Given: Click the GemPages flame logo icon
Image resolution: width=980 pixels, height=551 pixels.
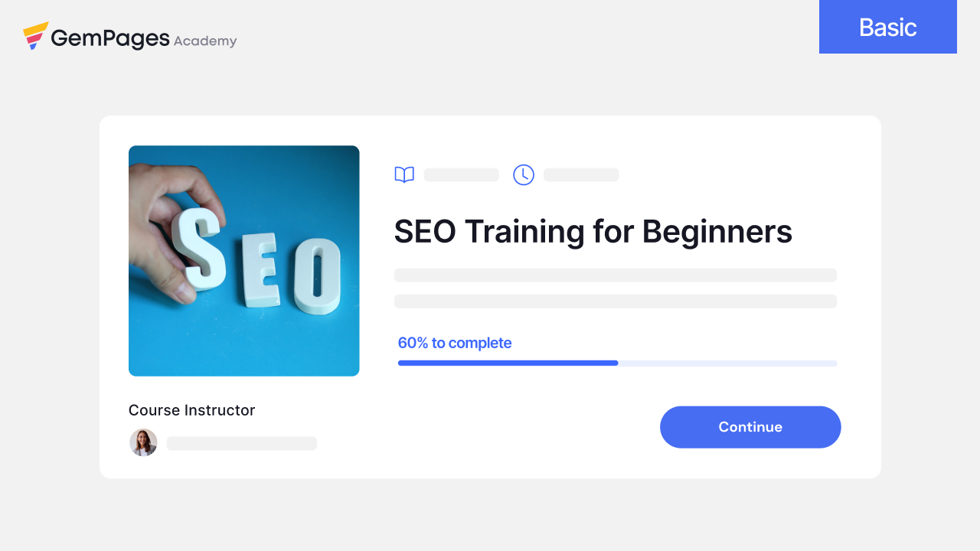Looking at the screenshot, I should pyautogui.click(x=35, y=36).
